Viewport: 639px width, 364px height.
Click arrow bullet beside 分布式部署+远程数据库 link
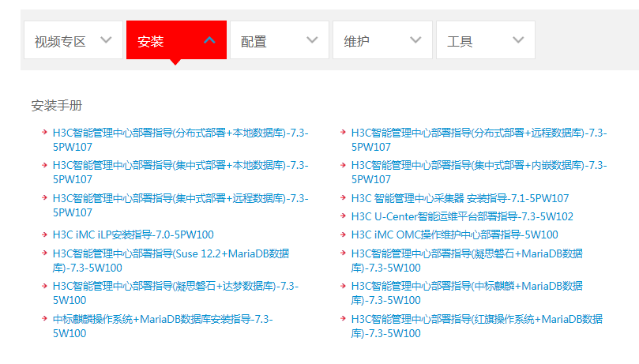pyautogui.click(x=343, y=132)
